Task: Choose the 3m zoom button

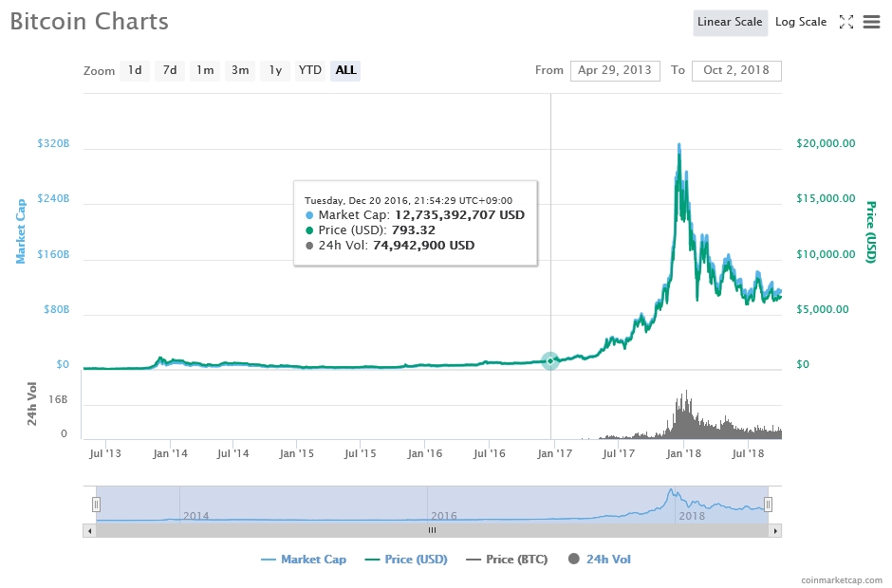Action: pyautogui.click(x=240, y=70)
